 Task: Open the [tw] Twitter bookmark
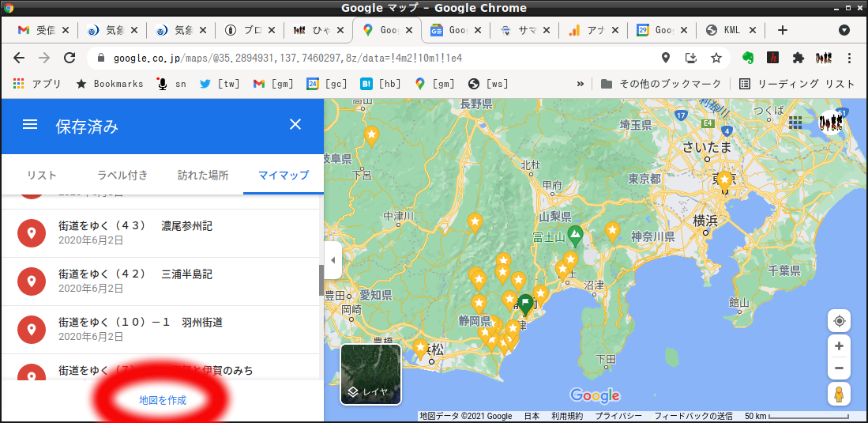coord(220,84)
